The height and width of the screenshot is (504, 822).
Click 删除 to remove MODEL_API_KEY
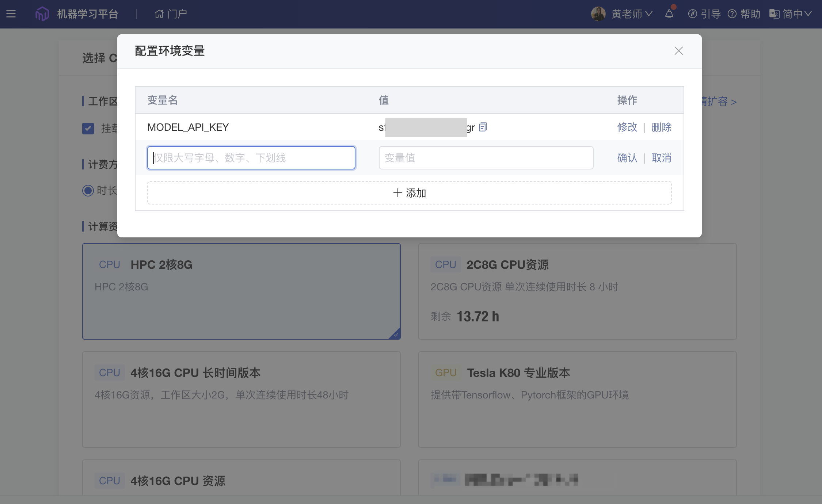pos(661,127)
